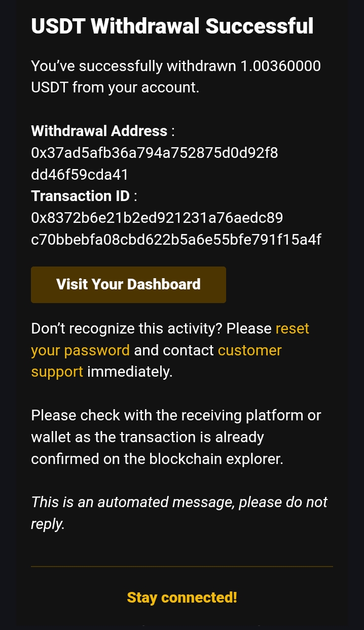Click the transaction hash starting 0x8372b6e2

157,218
